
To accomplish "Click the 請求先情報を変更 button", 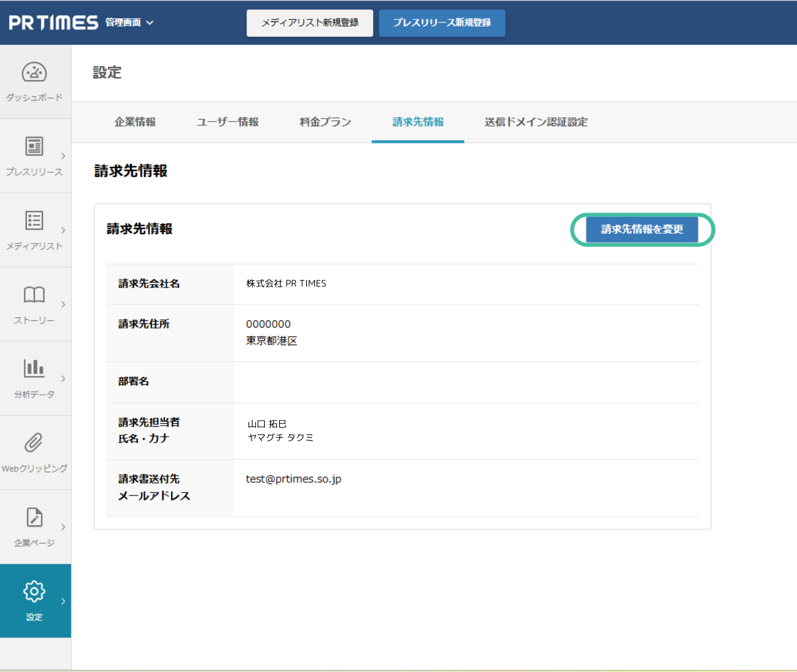I will pyautogui.click(x=642, y=229).
